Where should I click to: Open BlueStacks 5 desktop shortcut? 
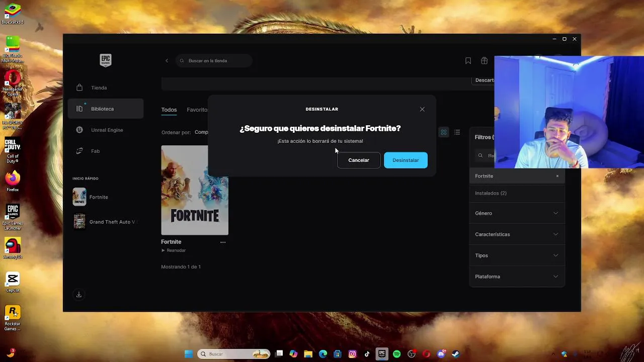[x=13, y=14]
